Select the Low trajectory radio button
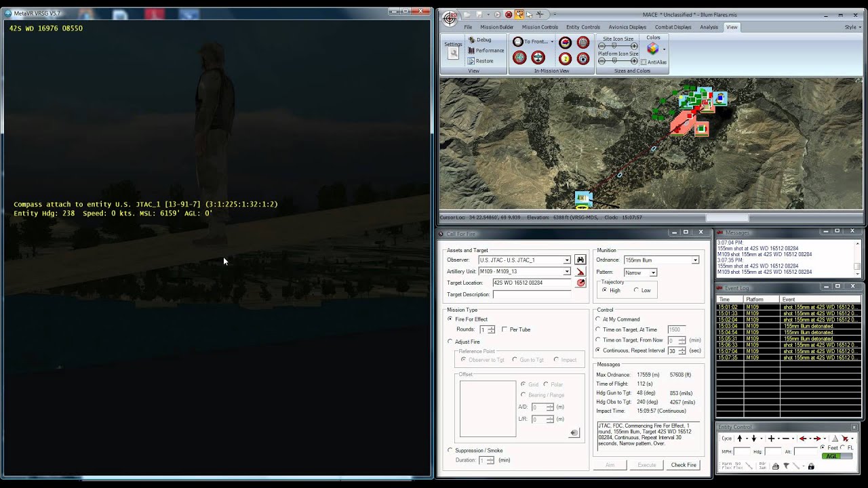The image size is (868, 488). [636, 290]
